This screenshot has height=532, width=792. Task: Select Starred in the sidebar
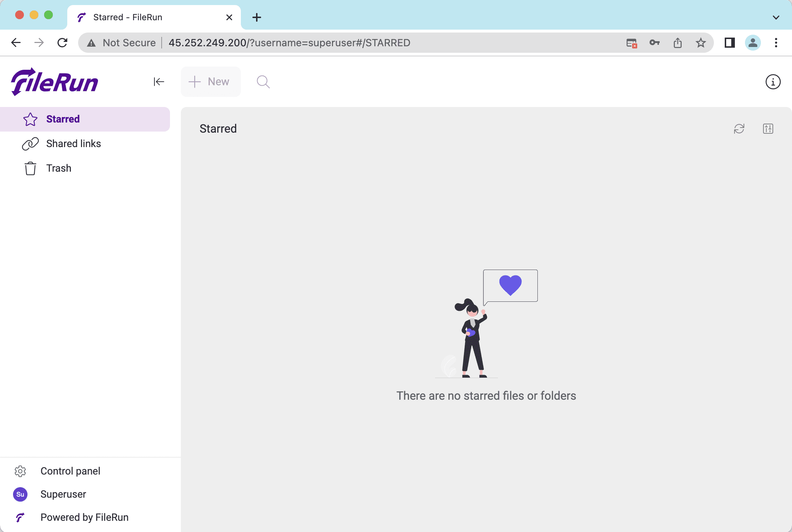coord(63,119)
